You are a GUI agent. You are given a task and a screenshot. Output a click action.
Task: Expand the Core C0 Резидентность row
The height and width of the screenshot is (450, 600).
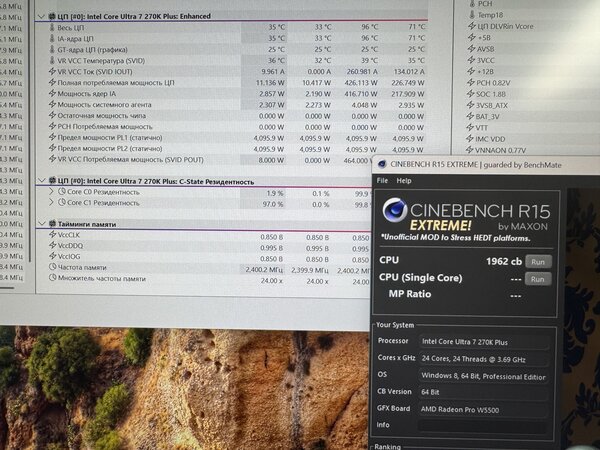click(51, 191)
